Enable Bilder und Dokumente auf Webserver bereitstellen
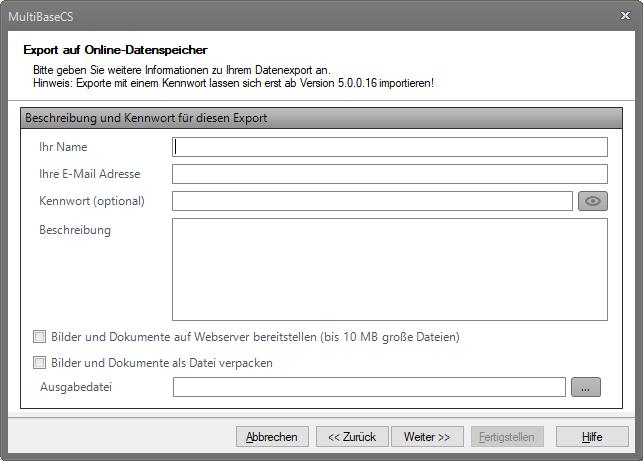The image size is (643, 461). tap(40, 337)
